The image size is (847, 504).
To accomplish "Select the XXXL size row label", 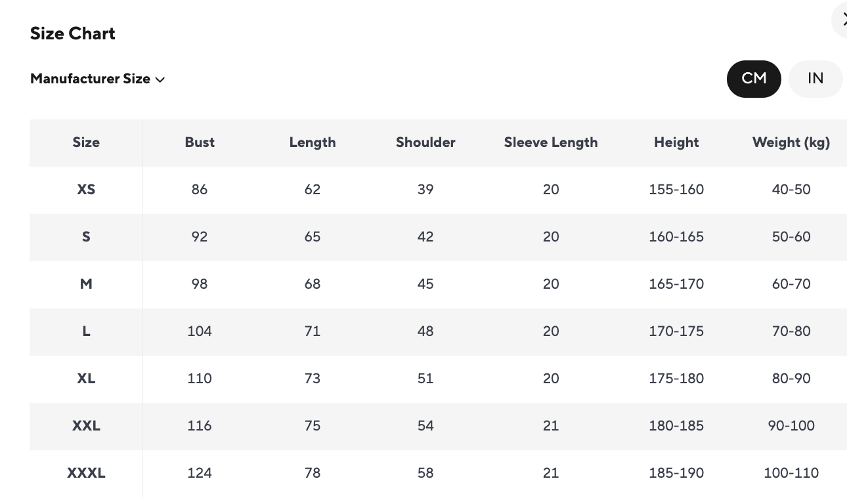I will pyautogui.click(x=86, y=473).
